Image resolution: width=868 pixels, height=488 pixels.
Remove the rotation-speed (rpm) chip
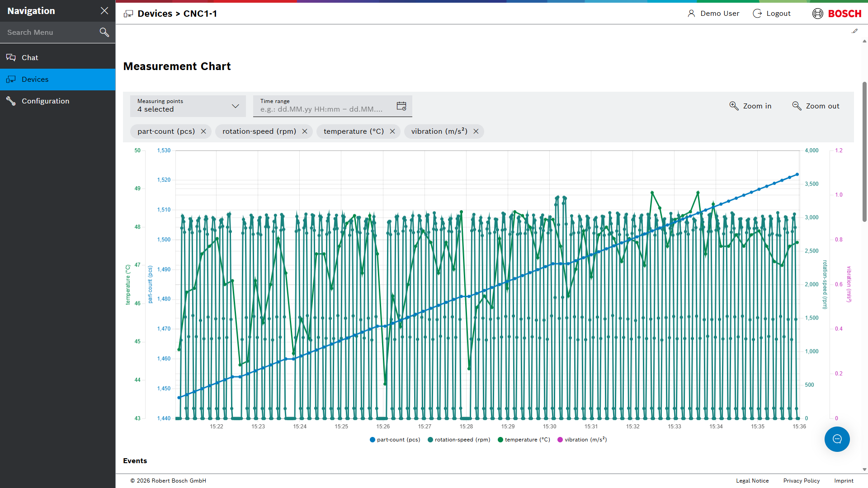click(x=305, y=131)
